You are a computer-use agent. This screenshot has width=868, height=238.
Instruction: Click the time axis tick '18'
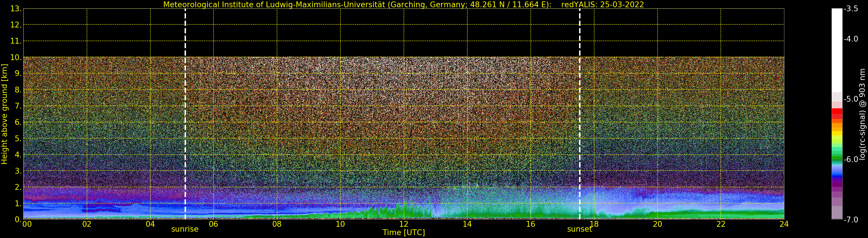click(x=594, y=224)
